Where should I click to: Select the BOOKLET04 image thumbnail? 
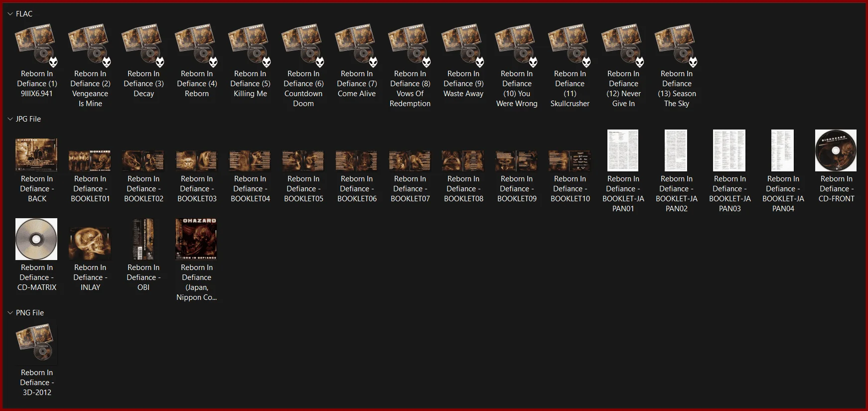click(250, 161)
